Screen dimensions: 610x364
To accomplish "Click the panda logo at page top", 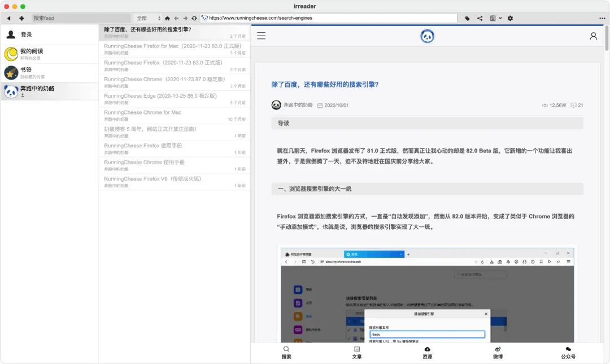I will (427, 36).
